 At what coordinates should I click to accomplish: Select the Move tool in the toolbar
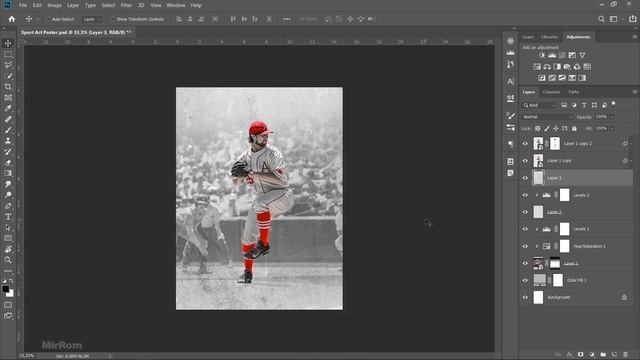(8, 43)
